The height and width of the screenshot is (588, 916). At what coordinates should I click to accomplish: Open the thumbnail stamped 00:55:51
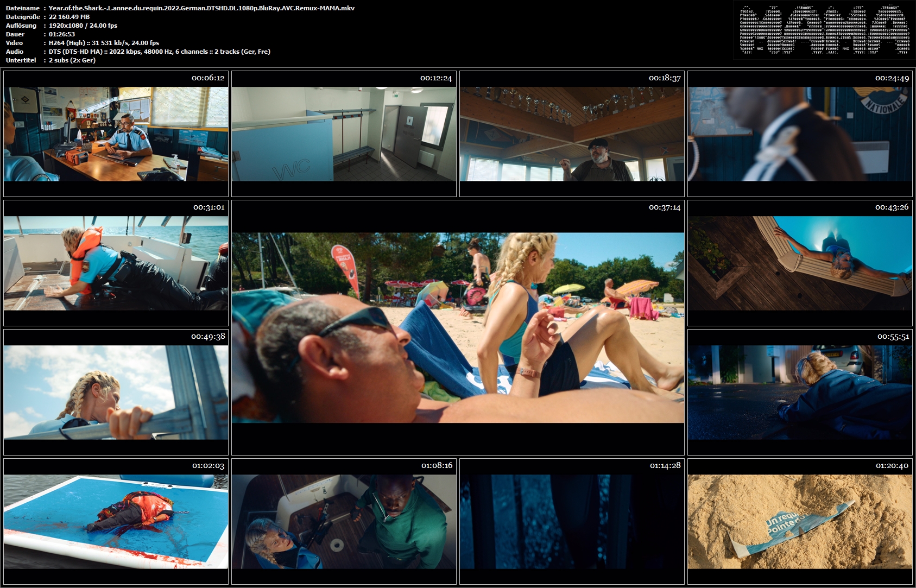click(x=800, y=392)
